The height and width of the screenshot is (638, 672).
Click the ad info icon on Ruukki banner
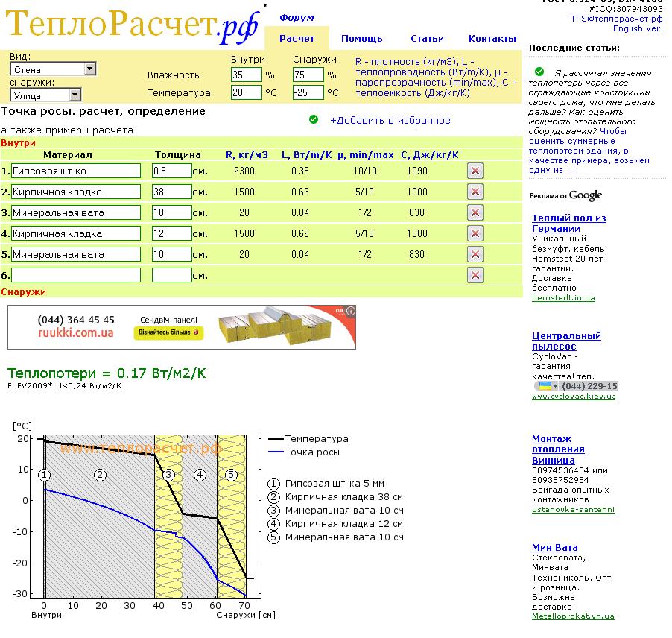pos(351,311)
